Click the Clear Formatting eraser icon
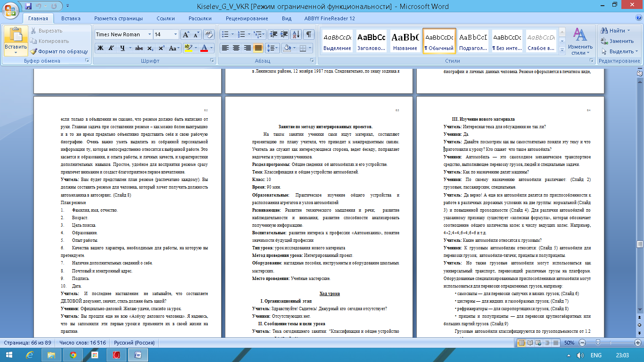 pyautogui.click(x=209, y=34)
